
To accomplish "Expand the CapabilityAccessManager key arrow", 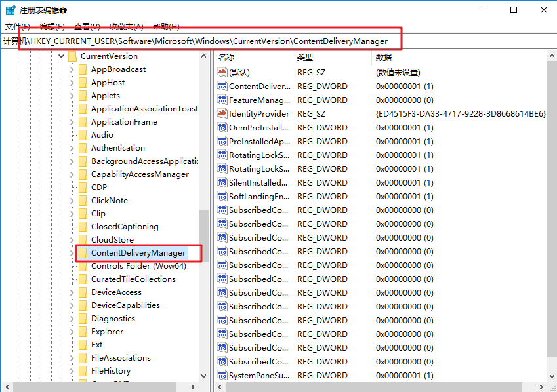I will click(x=72, y=174).
